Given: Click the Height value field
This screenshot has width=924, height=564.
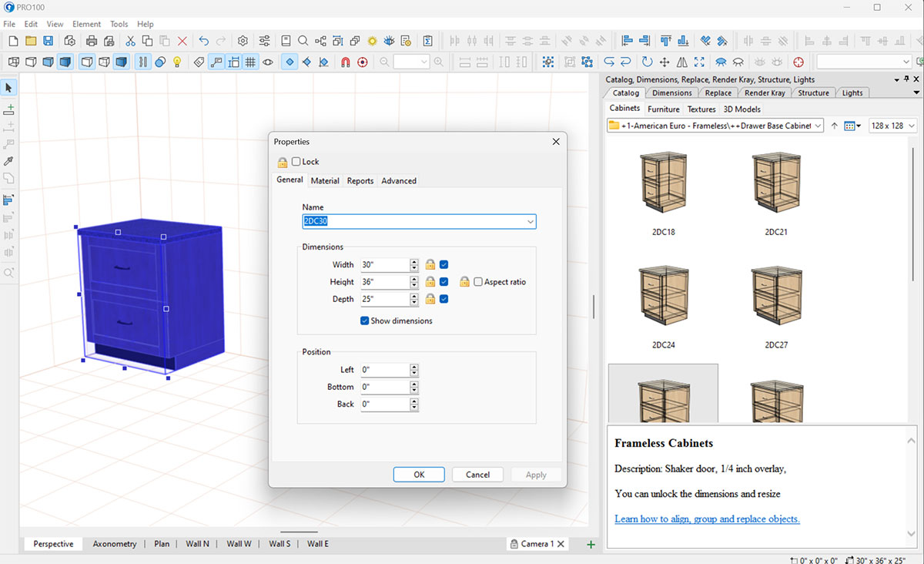Looking at the screenshot, I should (x=385, y=282).
